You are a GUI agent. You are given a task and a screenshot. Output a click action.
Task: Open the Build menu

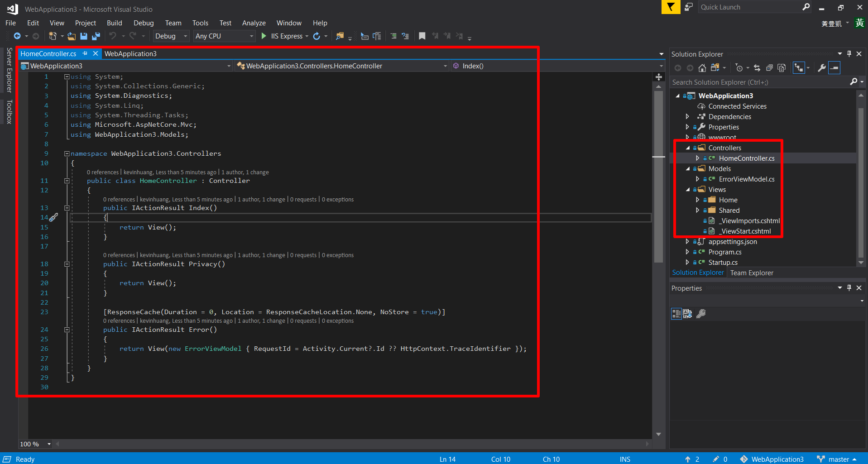tap(114, 23)
